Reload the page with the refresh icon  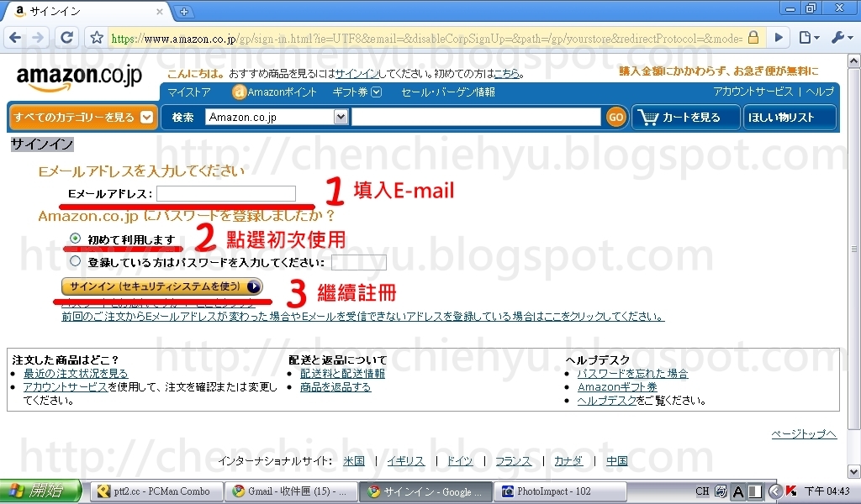(x=67, y=37)
